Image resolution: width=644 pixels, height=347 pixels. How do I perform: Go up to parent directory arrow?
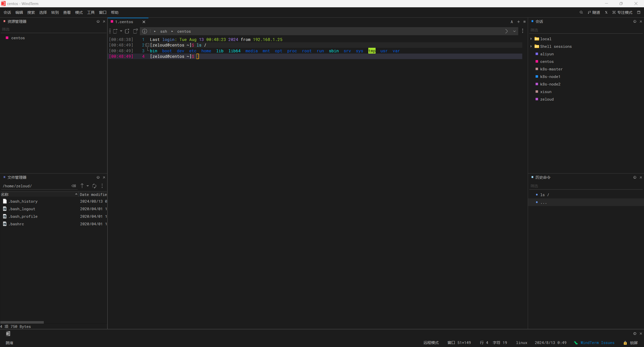[82, 186]
